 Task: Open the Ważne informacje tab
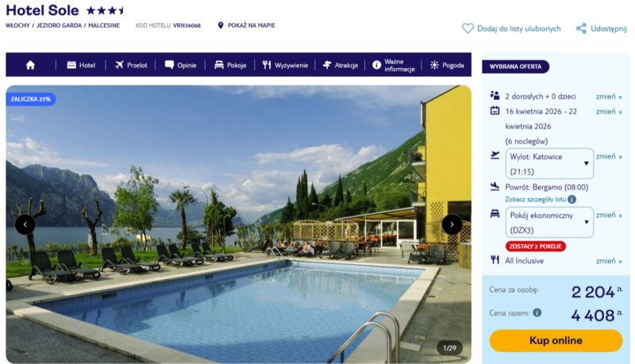coord(394,65)
